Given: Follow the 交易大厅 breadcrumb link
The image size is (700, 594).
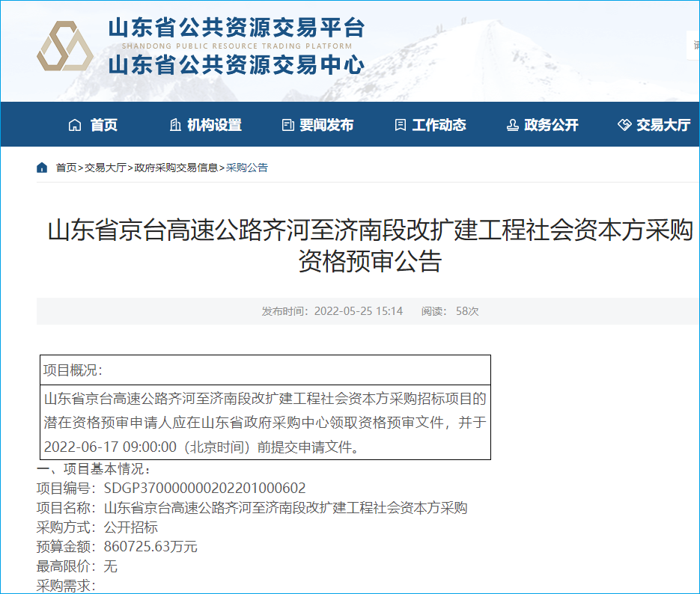Looking at the screenshot, I should tap(105, 168).
